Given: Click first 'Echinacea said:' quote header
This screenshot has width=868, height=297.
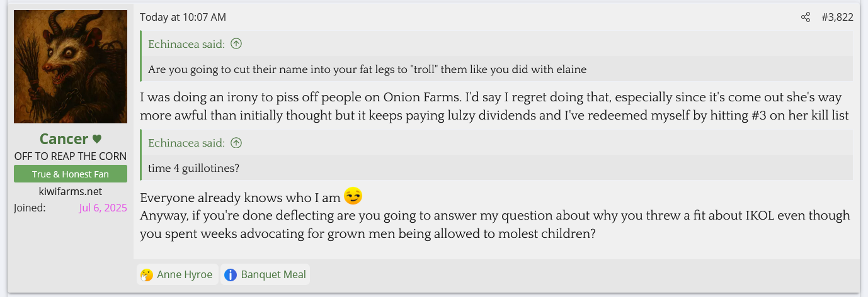Looking at the screenshot, I should click(x=186, y=44).
